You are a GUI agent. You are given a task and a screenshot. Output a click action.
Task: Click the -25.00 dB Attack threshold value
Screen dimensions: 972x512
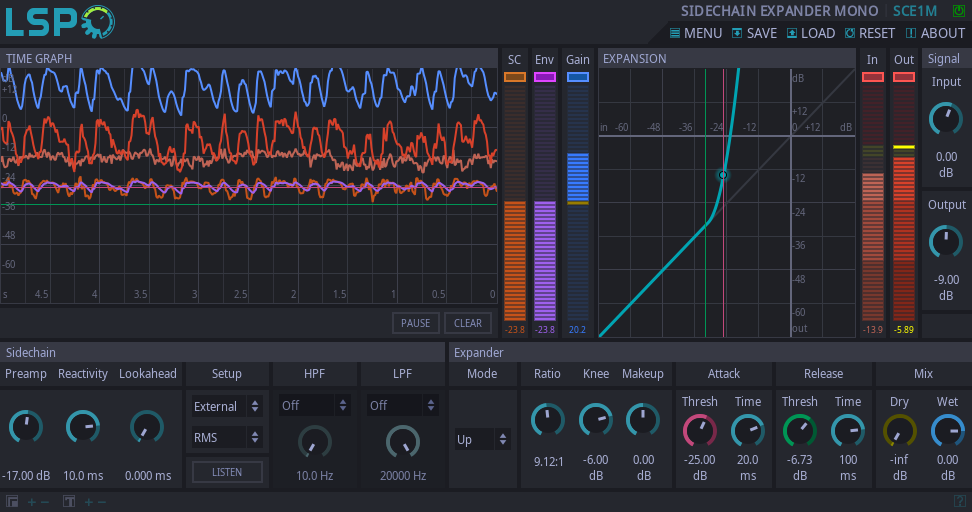coord(700,467)
